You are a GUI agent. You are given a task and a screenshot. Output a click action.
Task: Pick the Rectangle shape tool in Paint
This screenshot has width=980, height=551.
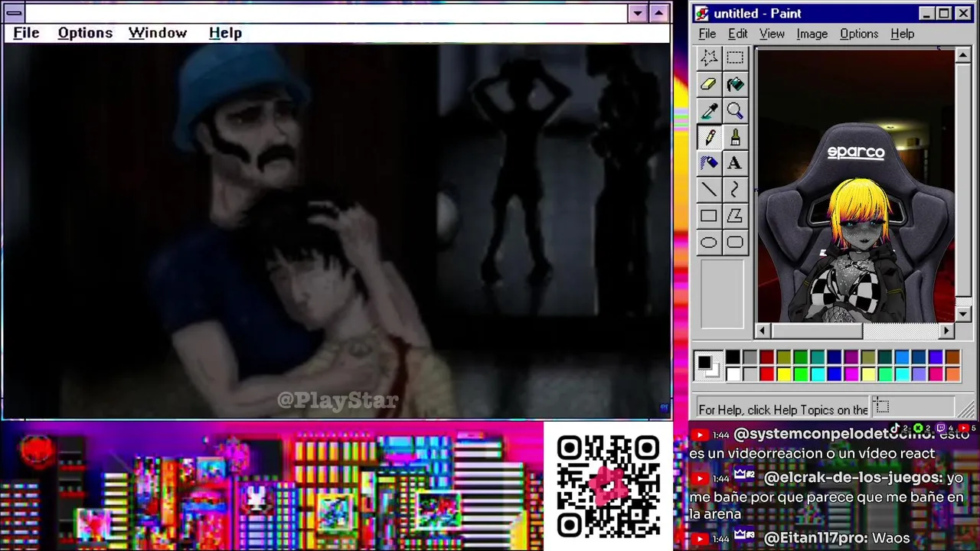tap(709, 216)
